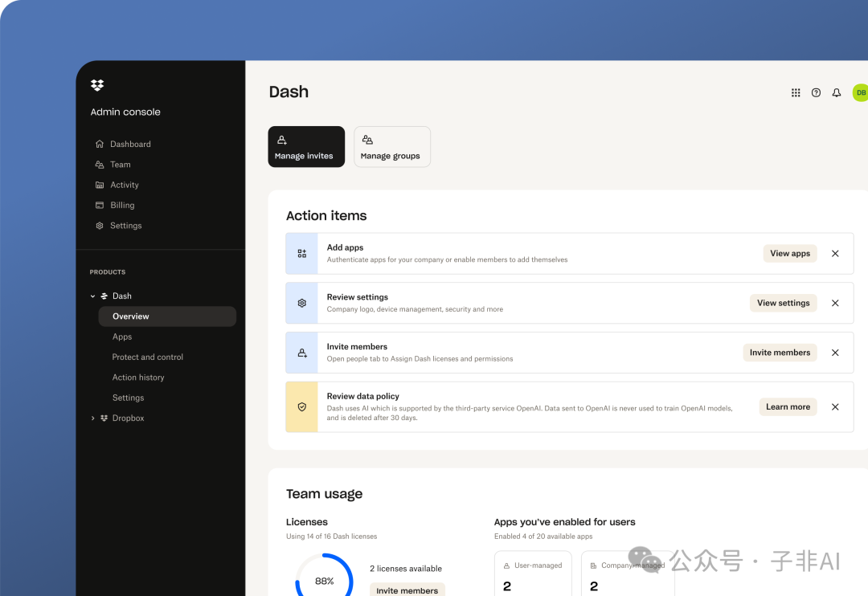Click Invite members under licenses available
Viewport: 868px width, 596px height.
coord(407,590)
